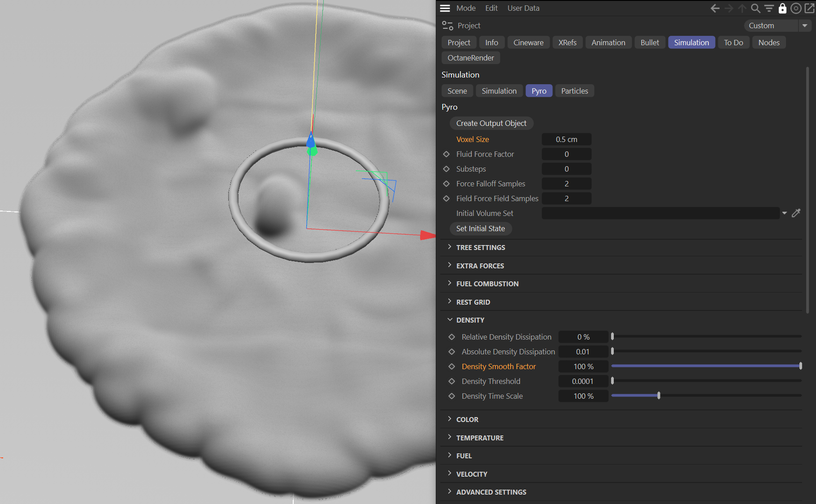Screen dimensions: 816x504
Task: Toggle the lock icon in header
Action: (x=782, y=8)
